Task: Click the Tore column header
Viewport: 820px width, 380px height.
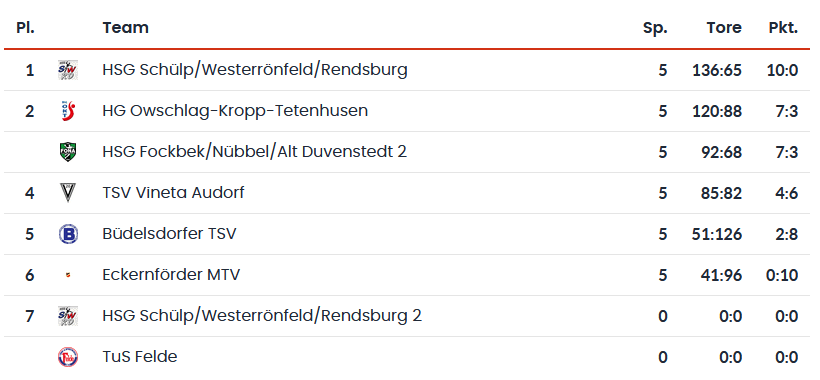Action: tap(724, 28)
